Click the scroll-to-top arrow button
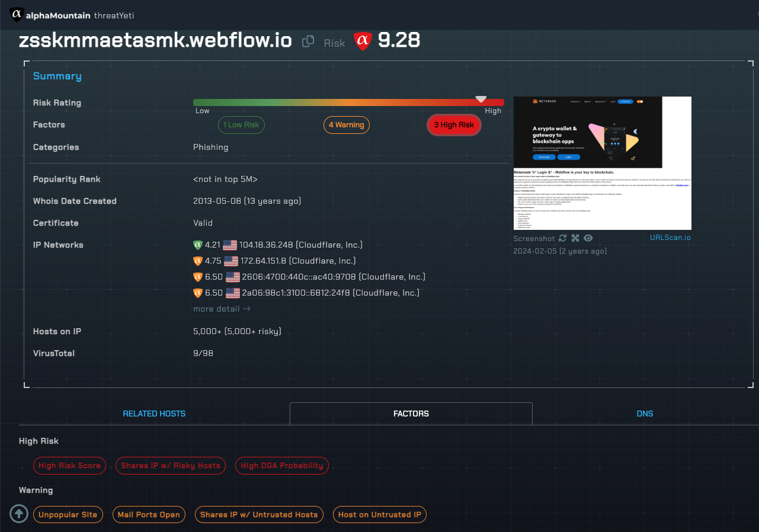Viewport: 759px width, 532px height. point(18,514)
